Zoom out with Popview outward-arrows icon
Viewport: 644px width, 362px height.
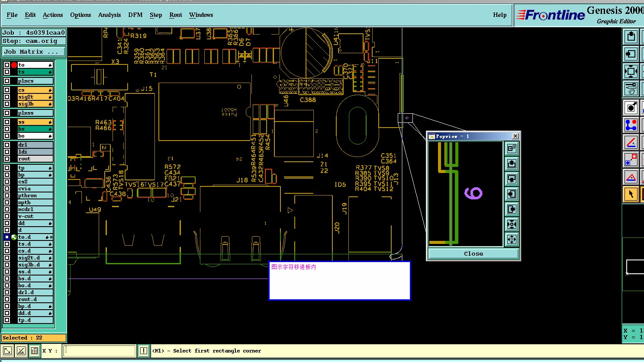pyautogui.click(x=512, y=240)
